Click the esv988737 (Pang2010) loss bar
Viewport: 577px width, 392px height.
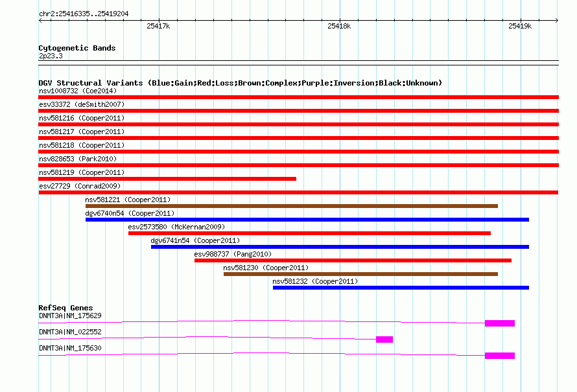coord(353,260)
